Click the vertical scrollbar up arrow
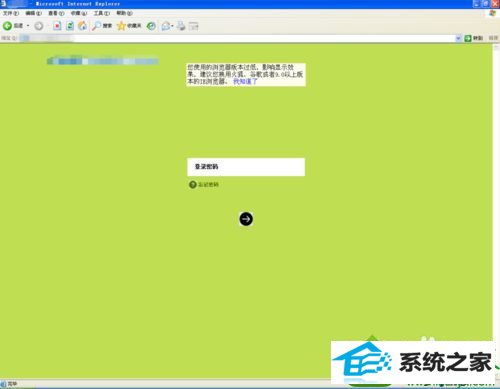Screen dimensions: 500x389 pos(496,47)
